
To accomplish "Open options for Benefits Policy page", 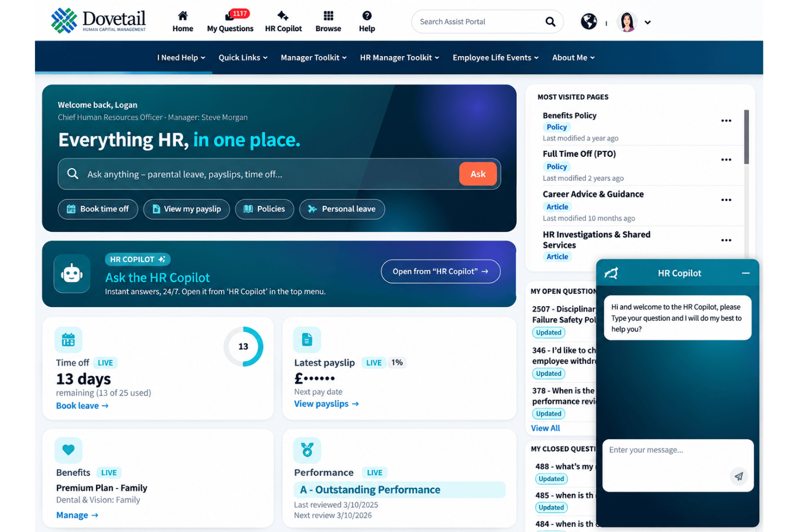I will tap(726, 121).
